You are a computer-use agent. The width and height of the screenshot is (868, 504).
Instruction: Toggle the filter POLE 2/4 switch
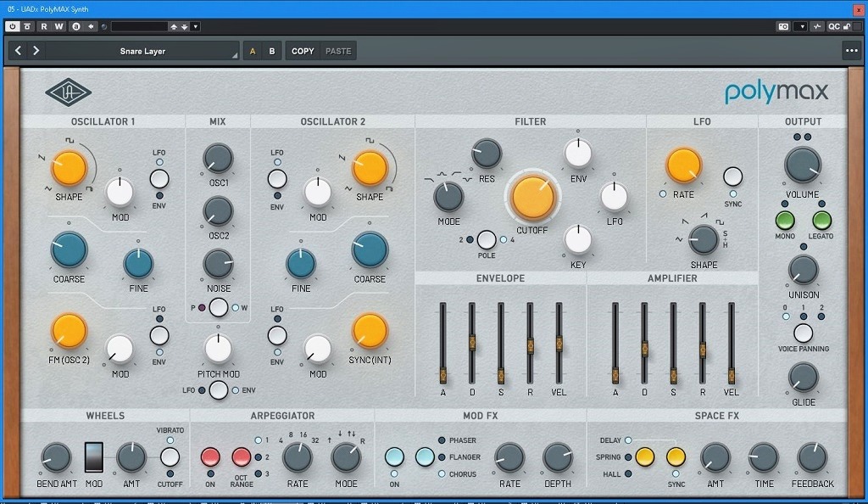point(487,240)
